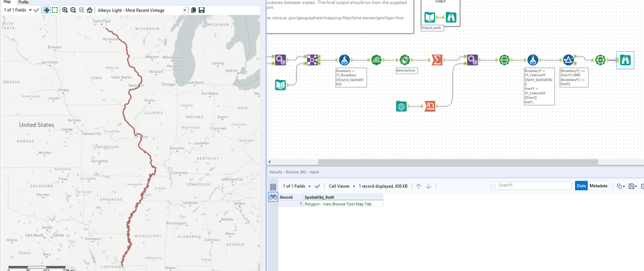
Task: Select the Output container Input Data tool
Action: 429,17
